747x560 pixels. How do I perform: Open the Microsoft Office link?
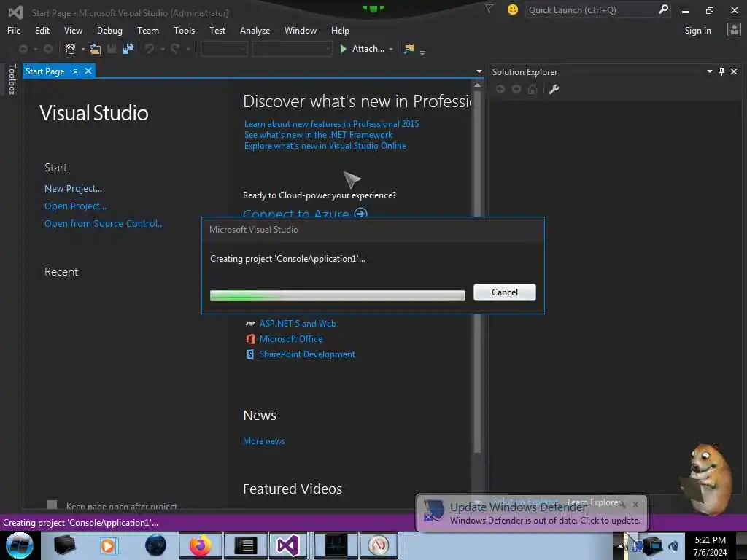[x=291, y=338]
